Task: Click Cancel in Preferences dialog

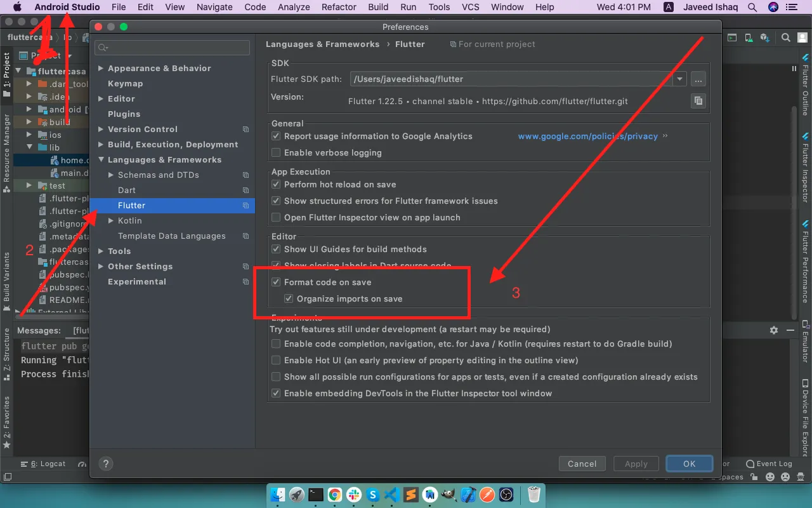Action: (582, 464)
